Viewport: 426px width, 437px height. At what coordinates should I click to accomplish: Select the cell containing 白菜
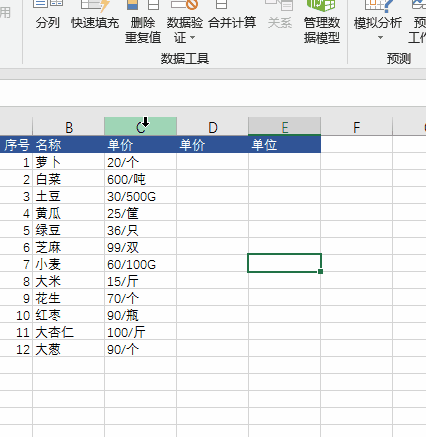[69, 179]
